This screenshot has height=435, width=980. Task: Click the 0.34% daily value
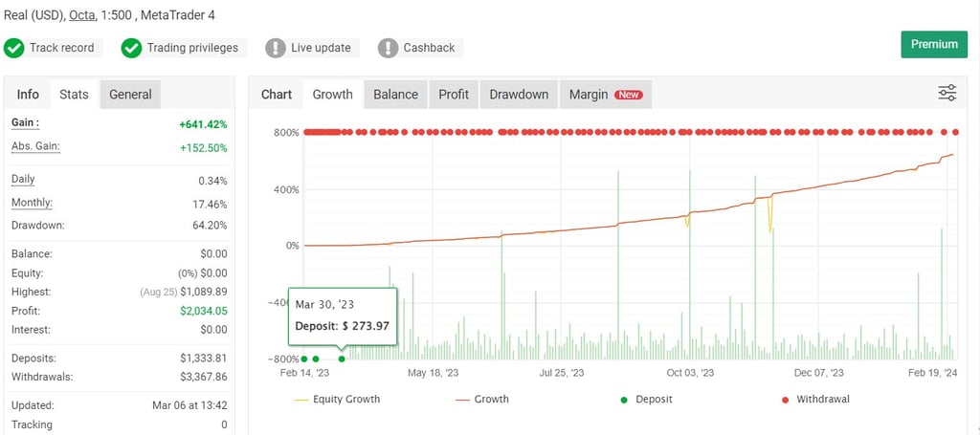coord(212,182)
